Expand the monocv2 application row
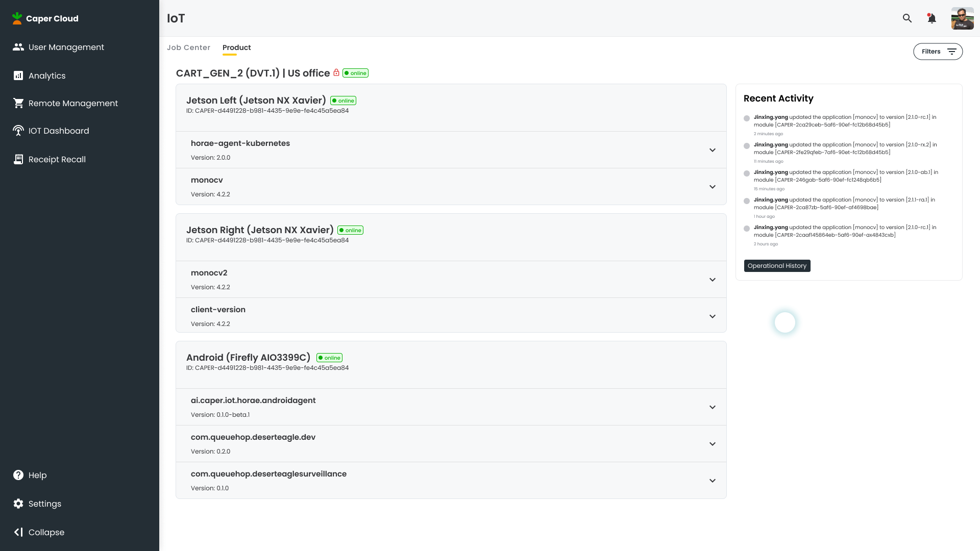 712,280
